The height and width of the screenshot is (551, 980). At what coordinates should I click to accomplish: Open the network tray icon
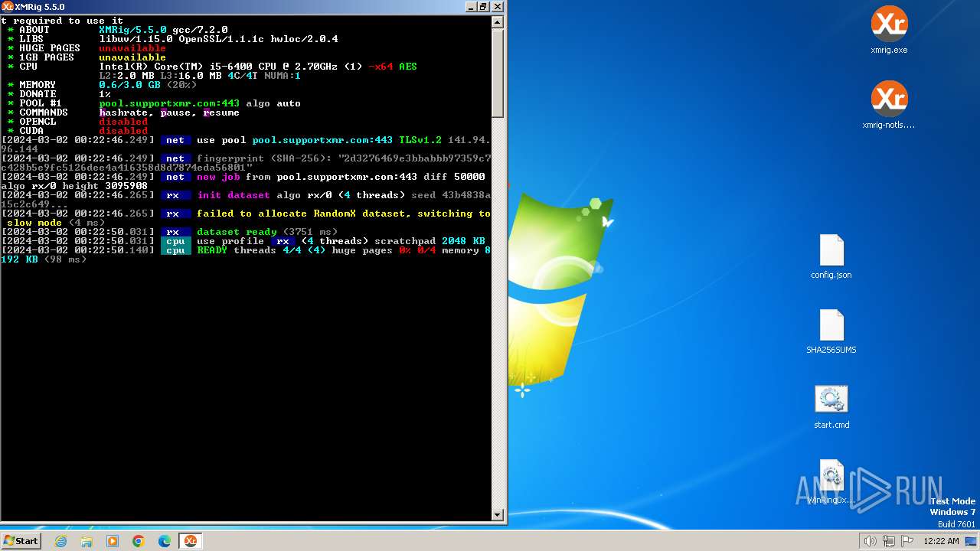point(889,541)
